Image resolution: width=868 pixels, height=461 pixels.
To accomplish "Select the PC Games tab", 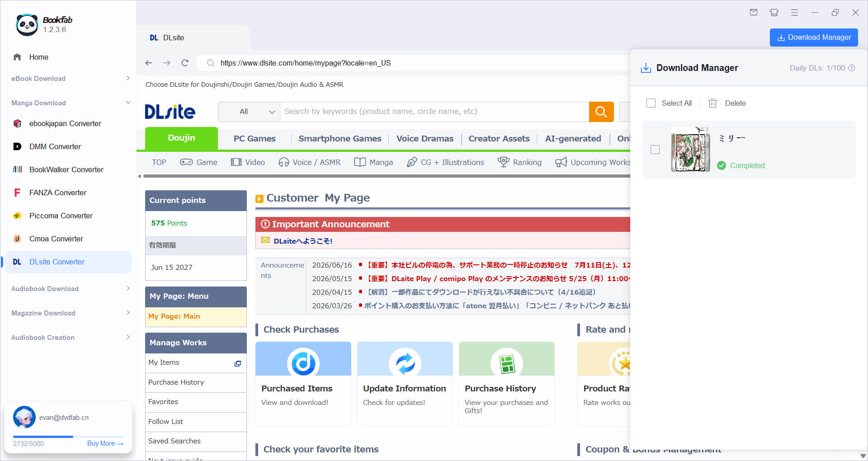I will coord(255,139).
